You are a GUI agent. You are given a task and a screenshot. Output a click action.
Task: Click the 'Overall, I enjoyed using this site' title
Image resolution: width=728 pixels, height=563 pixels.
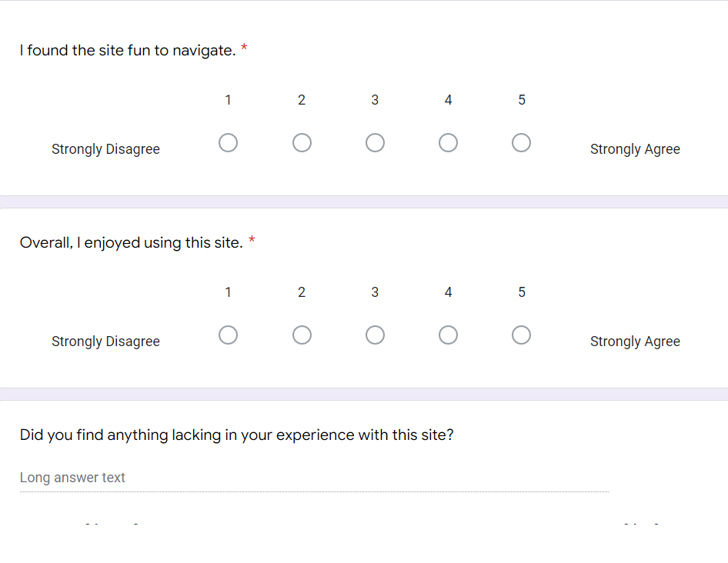(132, 243)
